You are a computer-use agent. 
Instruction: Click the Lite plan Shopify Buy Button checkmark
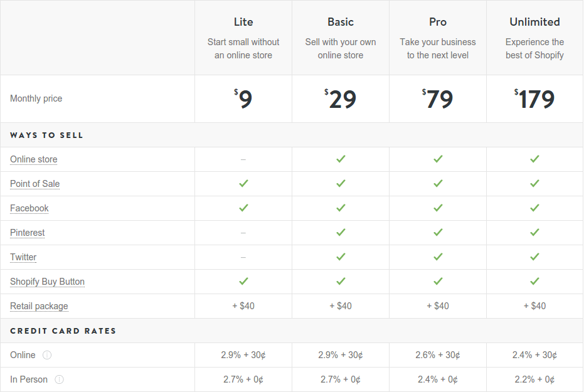[243, 282]
